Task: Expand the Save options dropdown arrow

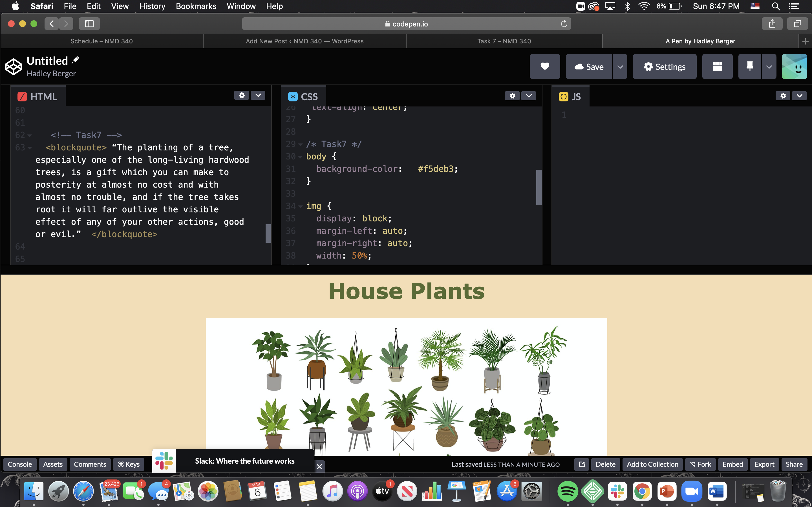Action: pos(620,66)
